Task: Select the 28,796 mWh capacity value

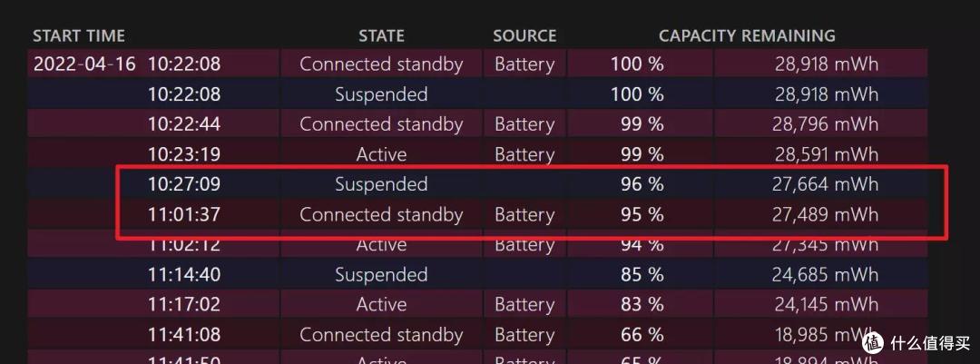Action: tap(825, 123)
